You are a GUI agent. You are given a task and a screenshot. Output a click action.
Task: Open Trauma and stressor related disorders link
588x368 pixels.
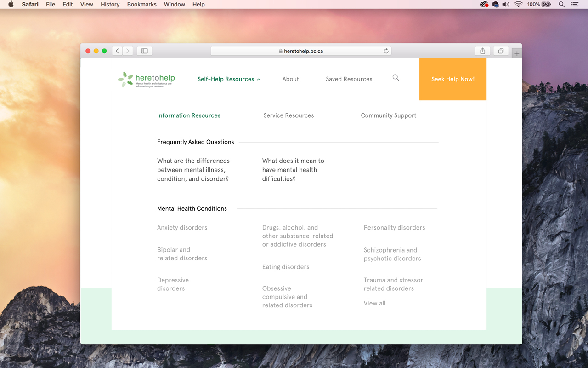393,284
